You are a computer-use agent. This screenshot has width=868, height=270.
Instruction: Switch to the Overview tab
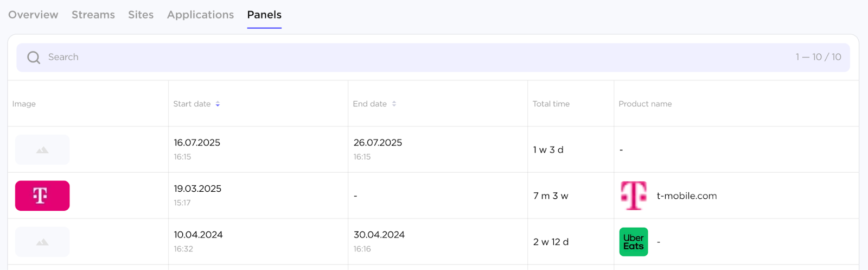click(33, 15)
